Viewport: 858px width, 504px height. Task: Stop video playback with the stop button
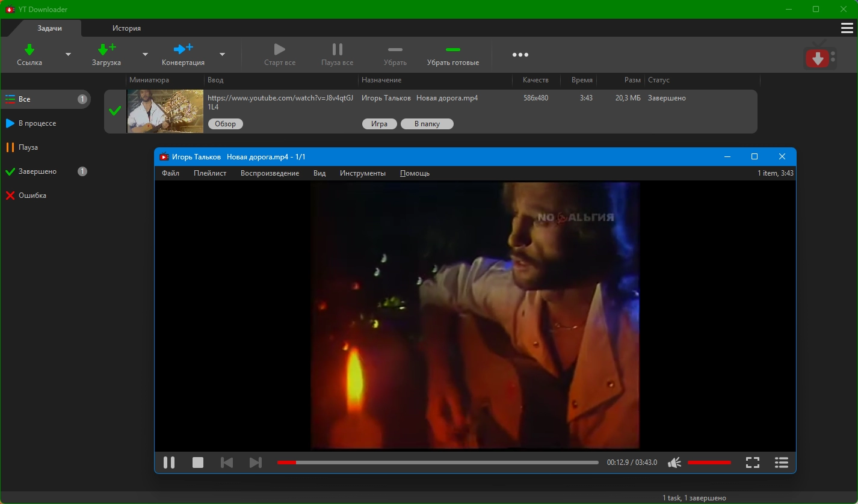click(x=198, y=463)
